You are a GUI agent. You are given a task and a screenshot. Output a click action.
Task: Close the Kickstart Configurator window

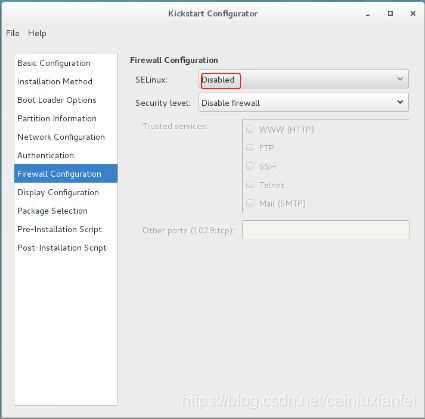(x=413, y=14)
